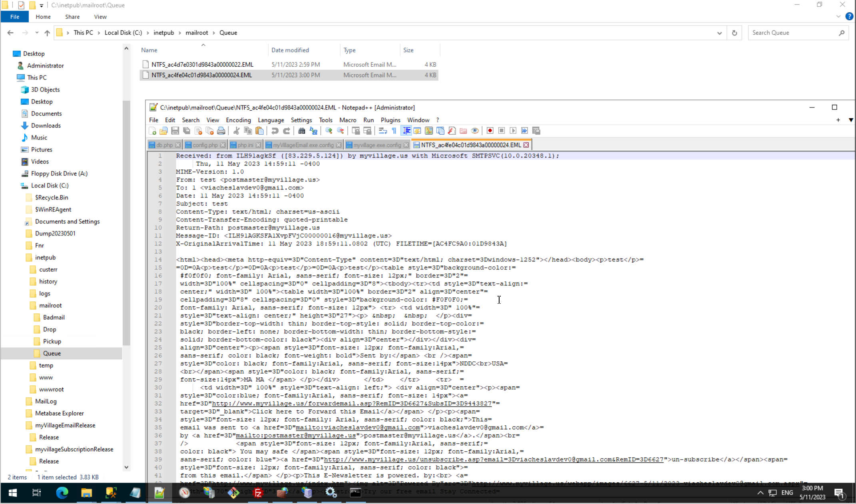
Task: Click the Print icon in Notepad++ toolbar
Action: (221, 131)
